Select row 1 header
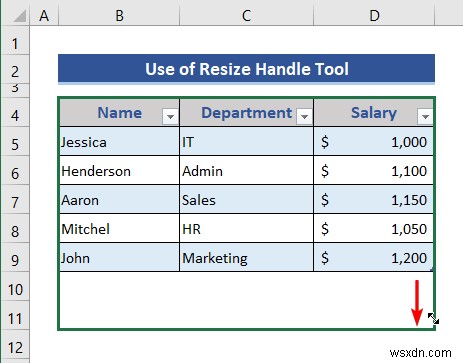463x363 pixels. coord(15,40)
